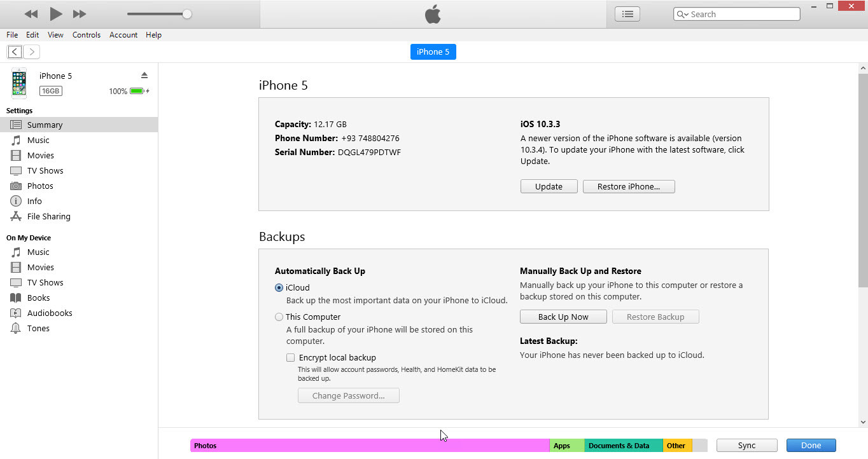Click the Books icon

click(16, 298)
